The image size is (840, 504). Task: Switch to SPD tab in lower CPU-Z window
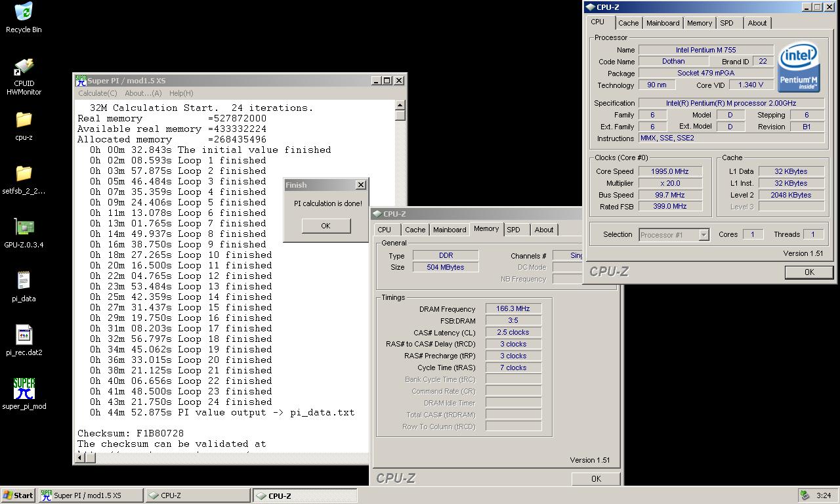click(513, 230)
